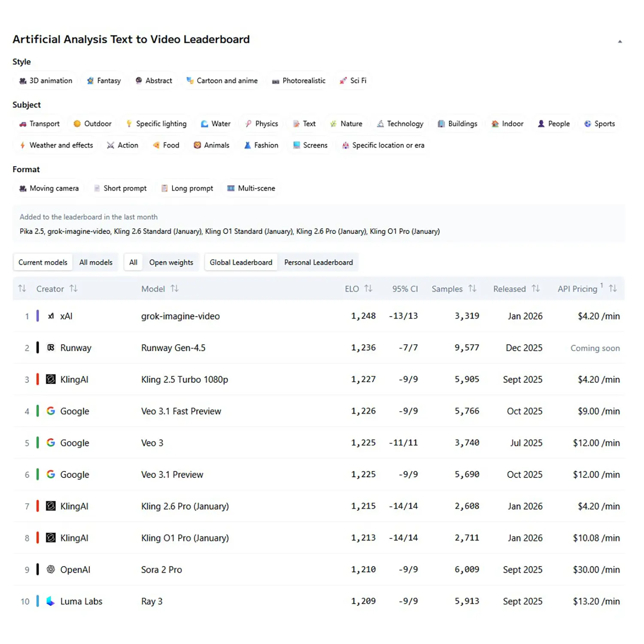Click the Runway logo icon
Image resolution: width=644 pixels, height=644 pixels.
point(51,348)
